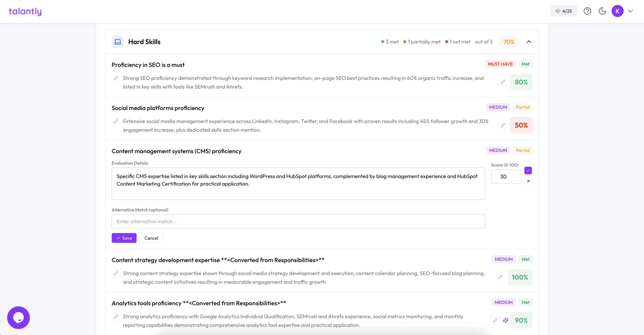Cancel the CMS evaluation edit
Viewport: 644px width, 335px height.
(151, 238)
